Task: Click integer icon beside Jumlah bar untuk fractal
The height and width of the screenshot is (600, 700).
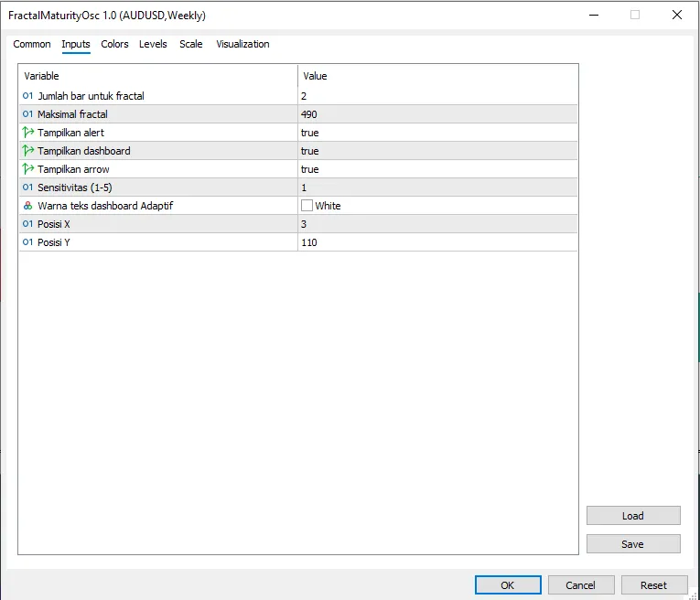Action: click(x=28, y=96)
